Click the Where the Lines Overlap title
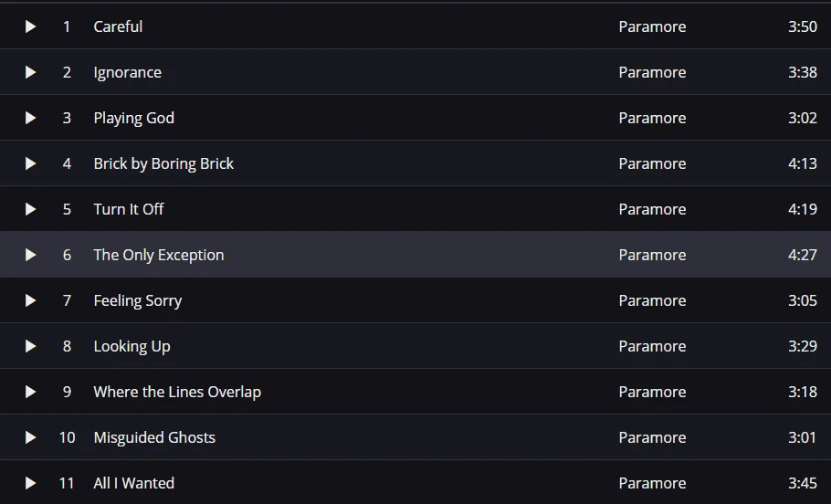Screen dimensions: 831x504 177,393
